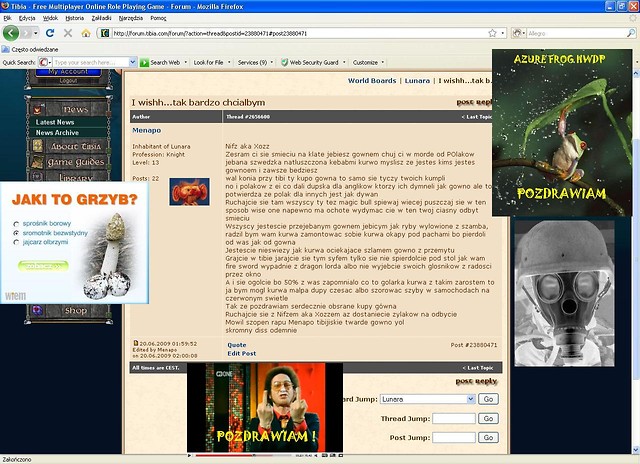Open the Widok menu
The image size is (640, 464).
point(50,18)
